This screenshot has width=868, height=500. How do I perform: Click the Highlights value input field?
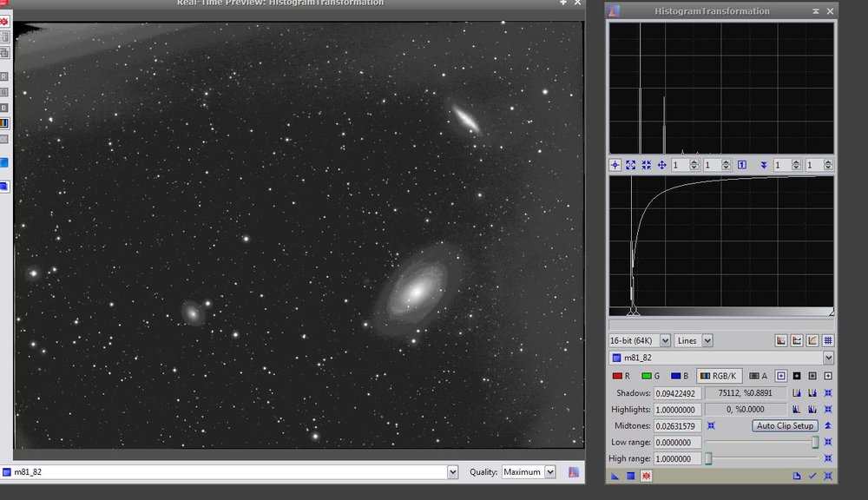pos(678,410)
